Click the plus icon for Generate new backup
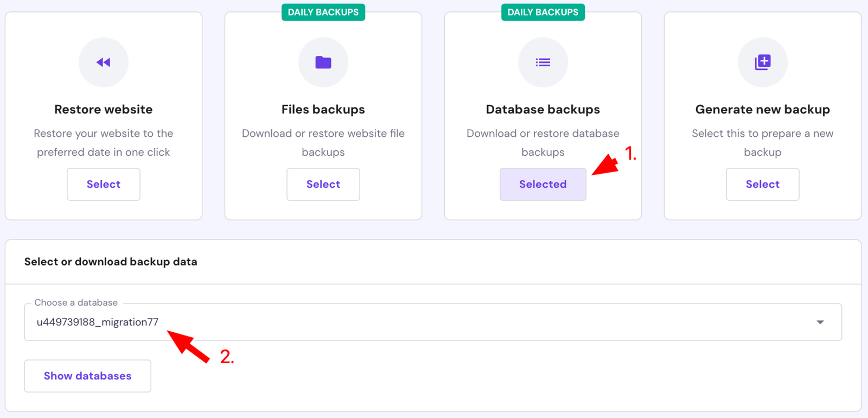This screenshot has width=868, height=418. point(762,62)
